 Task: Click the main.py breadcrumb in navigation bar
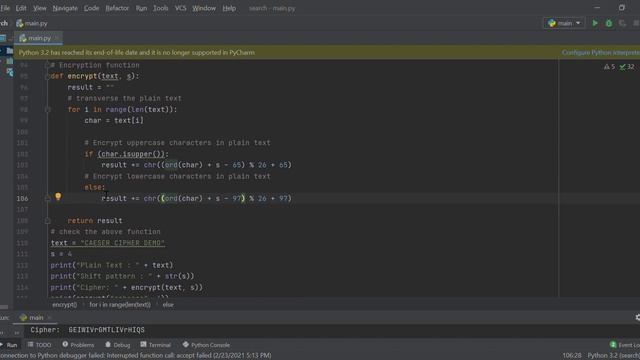32,23
